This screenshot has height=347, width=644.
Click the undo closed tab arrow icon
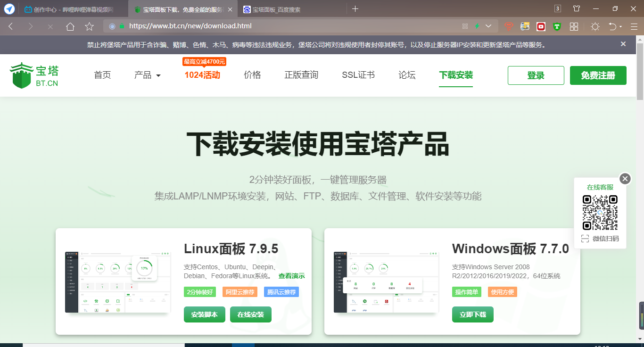tap(612, 26)
